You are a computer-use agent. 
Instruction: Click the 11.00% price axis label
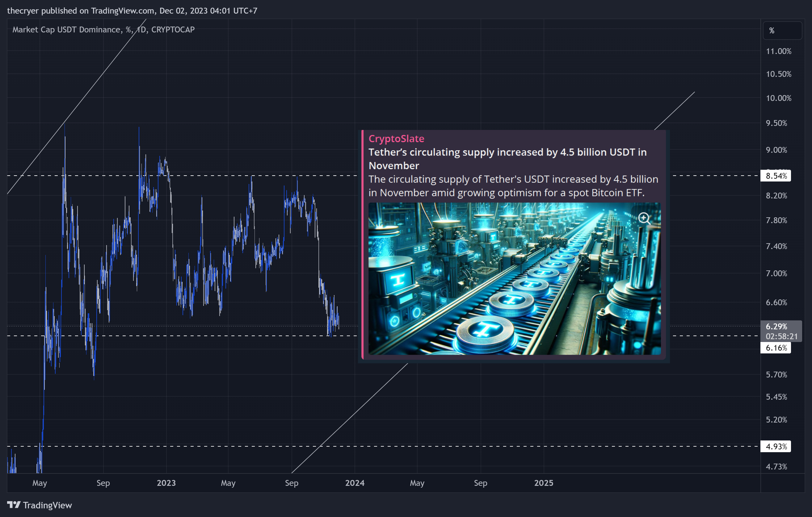pos(779,51)
